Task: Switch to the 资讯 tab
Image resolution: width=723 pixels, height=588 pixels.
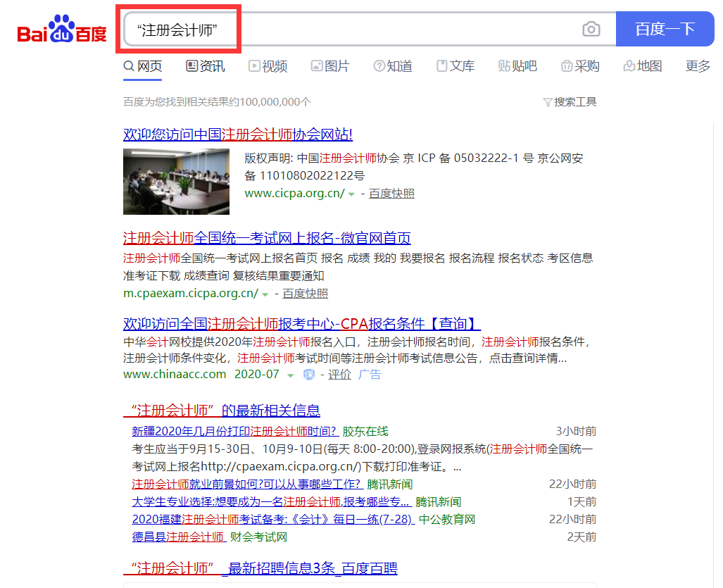Action: [205, 66]
